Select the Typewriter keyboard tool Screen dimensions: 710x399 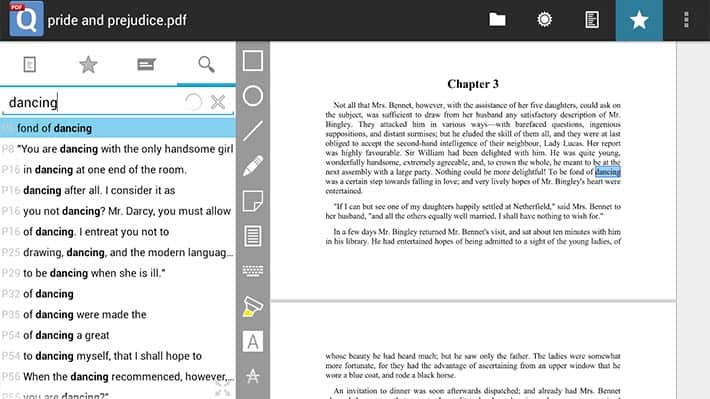[253, 271]
